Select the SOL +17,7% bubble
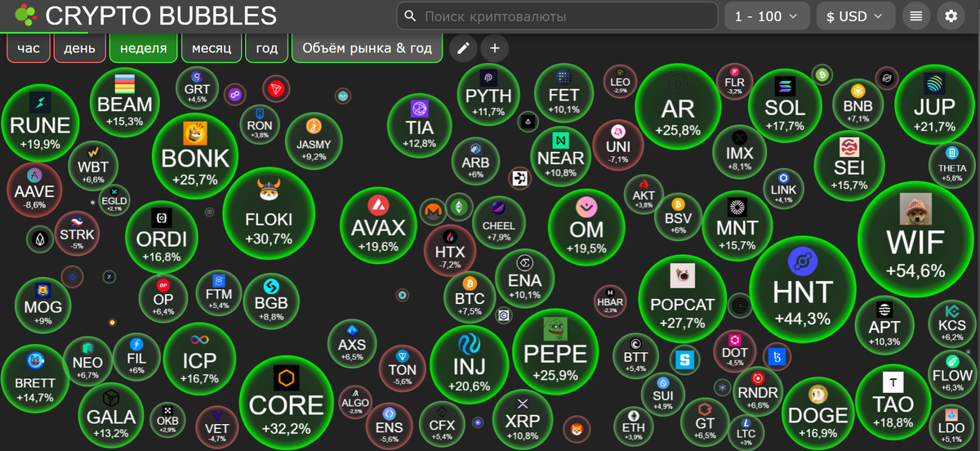 pyautogui.click(x=786, y=105)
